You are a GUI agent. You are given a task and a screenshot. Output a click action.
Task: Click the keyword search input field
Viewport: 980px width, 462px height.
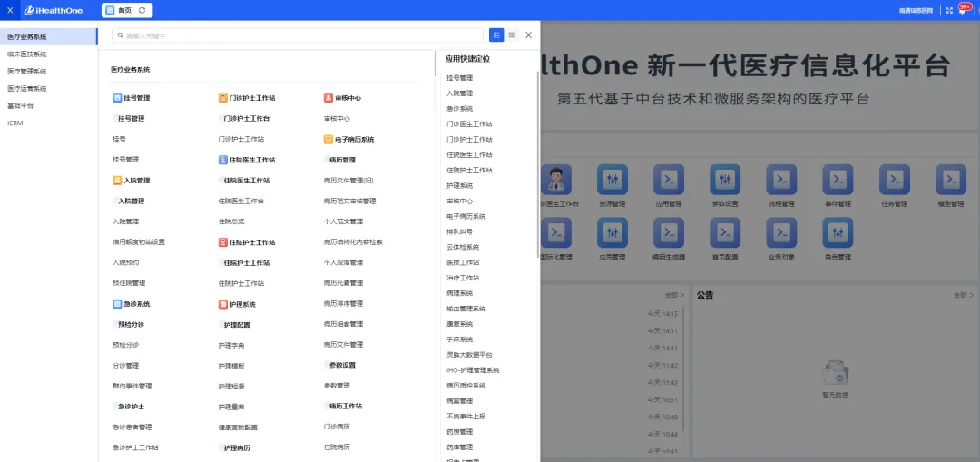[298, 35]
